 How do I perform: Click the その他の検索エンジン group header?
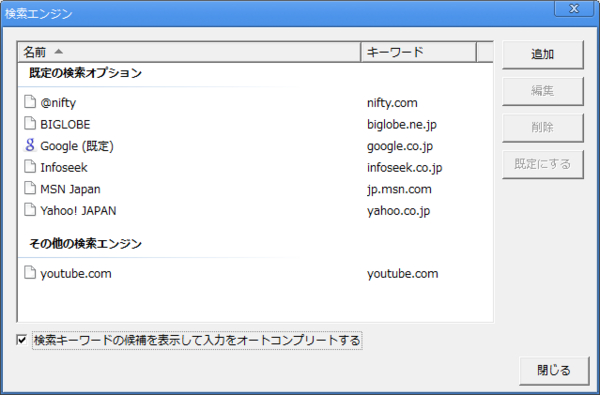(85, 243)
